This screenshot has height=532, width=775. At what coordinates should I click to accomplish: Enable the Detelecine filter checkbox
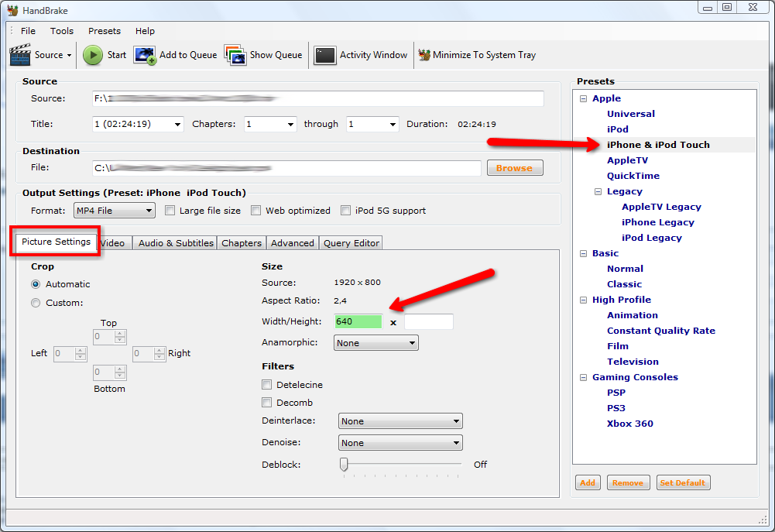click(x=267, y=385)
